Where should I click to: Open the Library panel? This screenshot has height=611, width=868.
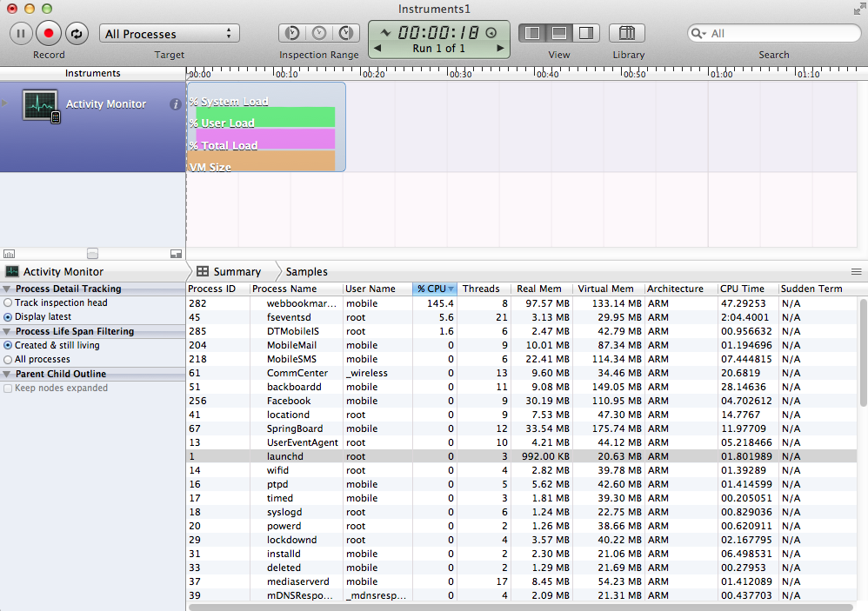click(x=626, y=33)
